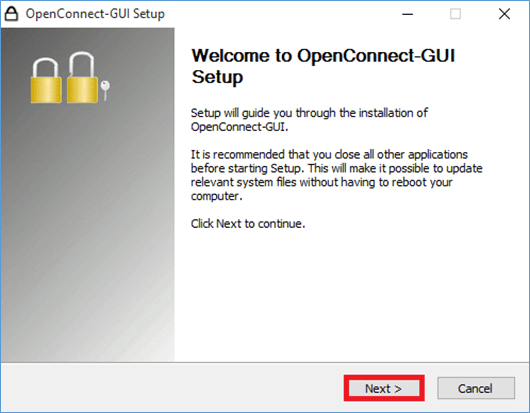Image resolution: width=530 pixels, height=413 pixels.
Task: Click the word 'Setup' in the heading's second line
Action: click(x=217, y=77)
